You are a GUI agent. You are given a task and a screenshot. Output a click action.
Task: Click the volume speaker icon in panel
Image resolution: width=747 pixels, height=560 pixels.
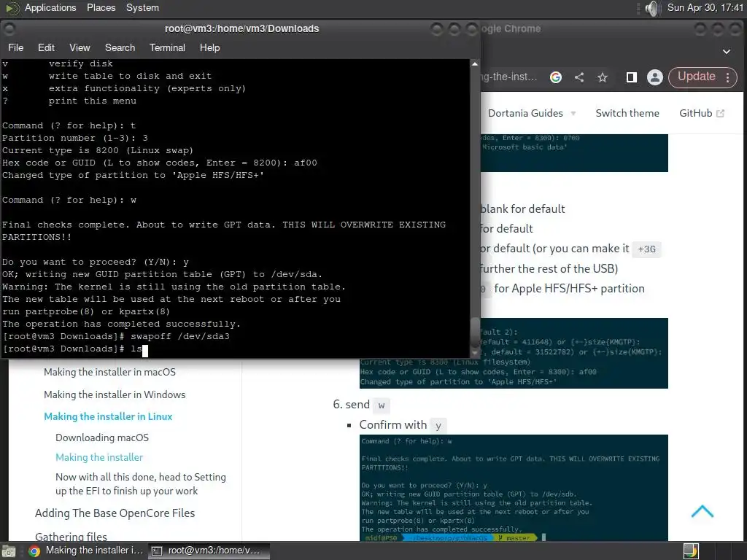coord(651,8)
